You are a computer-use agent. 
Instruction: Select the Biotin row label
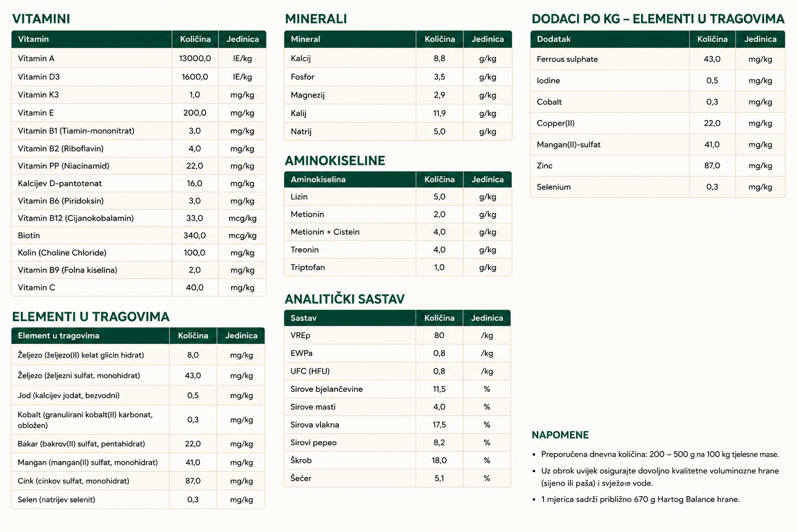tap(29, 235)
